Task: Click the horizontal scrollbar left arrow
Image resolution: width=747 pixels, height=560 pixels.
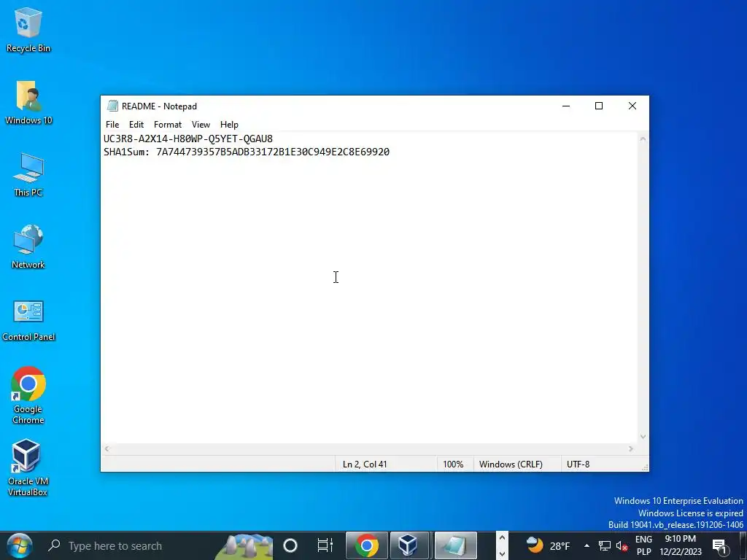Action: point(107,448)
